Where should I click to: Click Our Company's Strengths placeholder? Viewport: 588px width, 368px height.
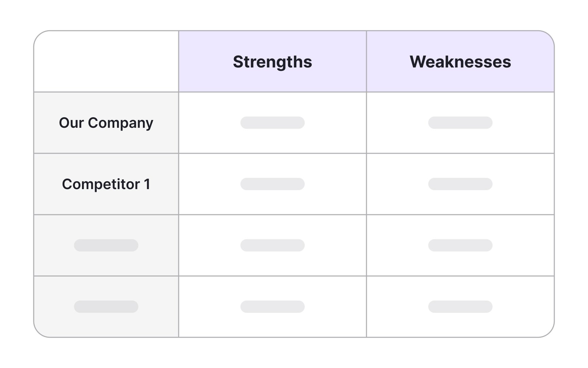point(272,123)
